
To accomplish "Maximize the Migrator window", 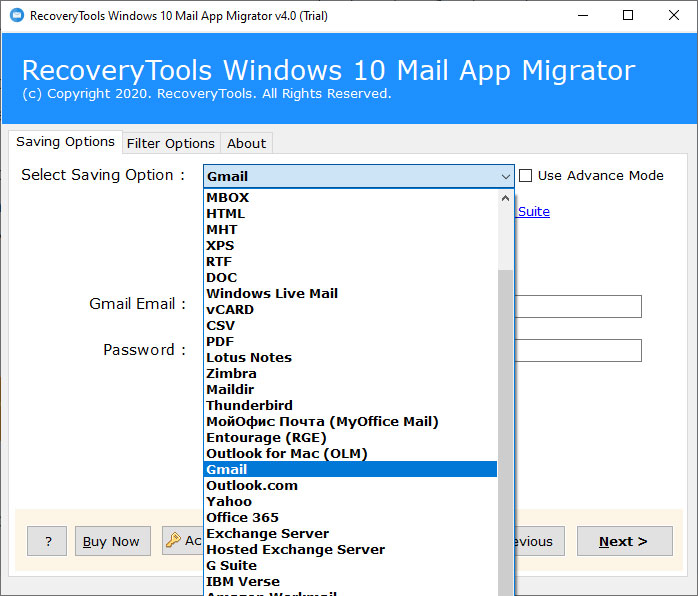I will (628, 16).
